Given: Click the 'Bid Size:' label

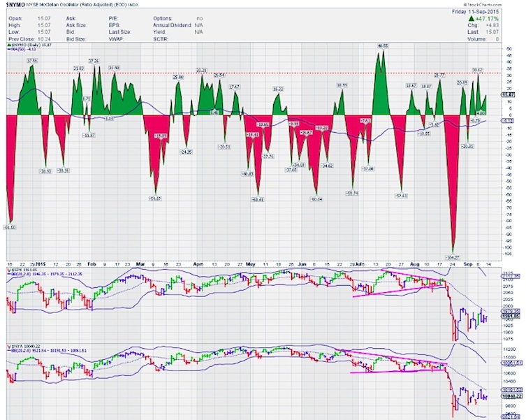Looking at the screenshot, I should click(x=75, y=39).
